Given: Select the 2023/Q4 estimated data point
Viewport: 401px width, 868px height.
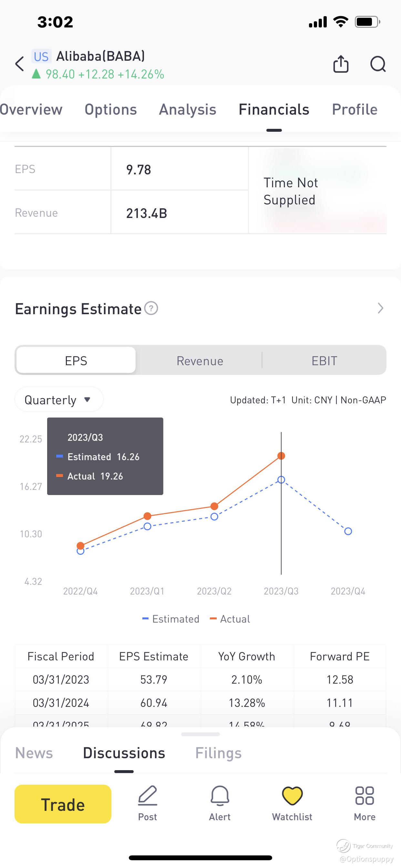Looking at the screenshot, I should click(348, 532).
